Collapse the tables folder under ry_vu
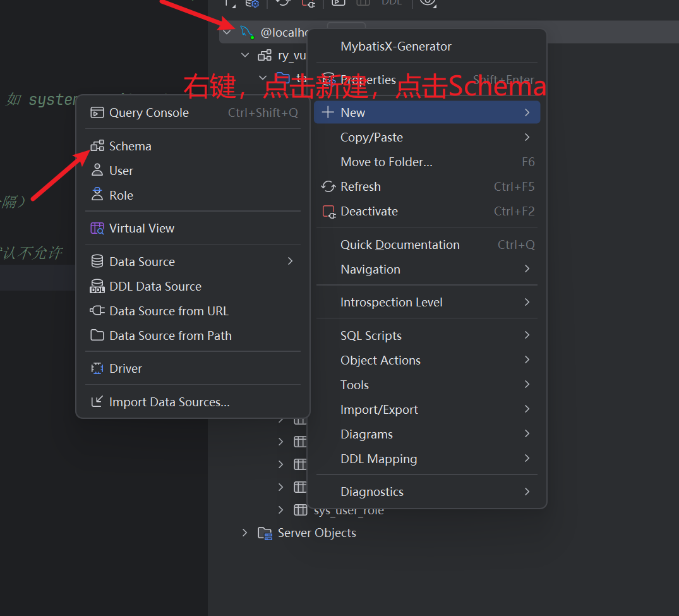The height and width of the screenshot is (616, 679). pyautogui.click(x=262, y=78)
